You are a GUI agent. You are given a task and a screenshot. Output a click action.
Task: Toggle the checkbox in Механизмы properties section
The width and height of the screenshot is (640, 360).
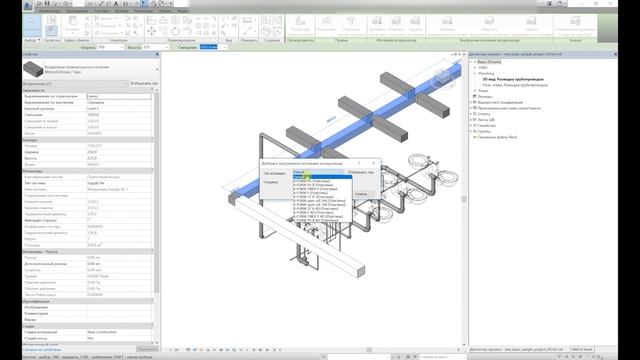click(89, 220)
